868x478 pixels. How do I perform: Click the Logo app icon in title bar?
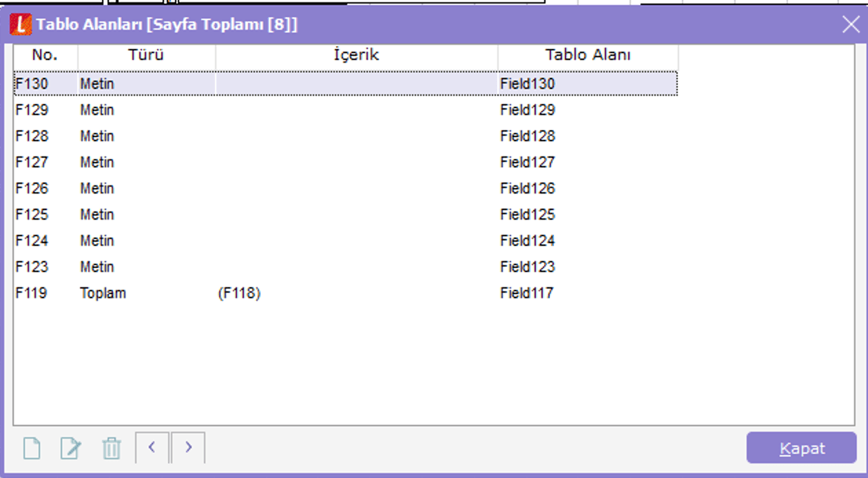tap(21, 25)
